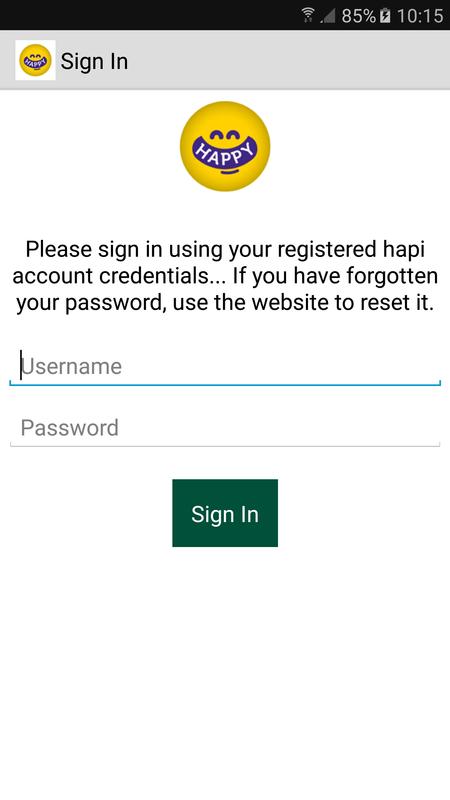Focus the Password input field
The height and width of the screenshot is (800, 450).
pyautogui.click(x=225, y=428)
